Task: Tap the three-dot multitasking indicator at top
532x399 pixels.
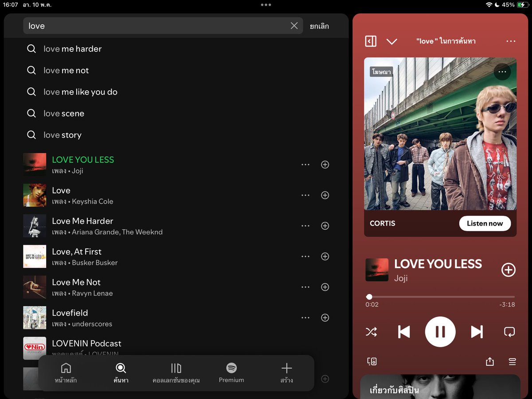Action: pyautogui.click(x=266, y=5)
